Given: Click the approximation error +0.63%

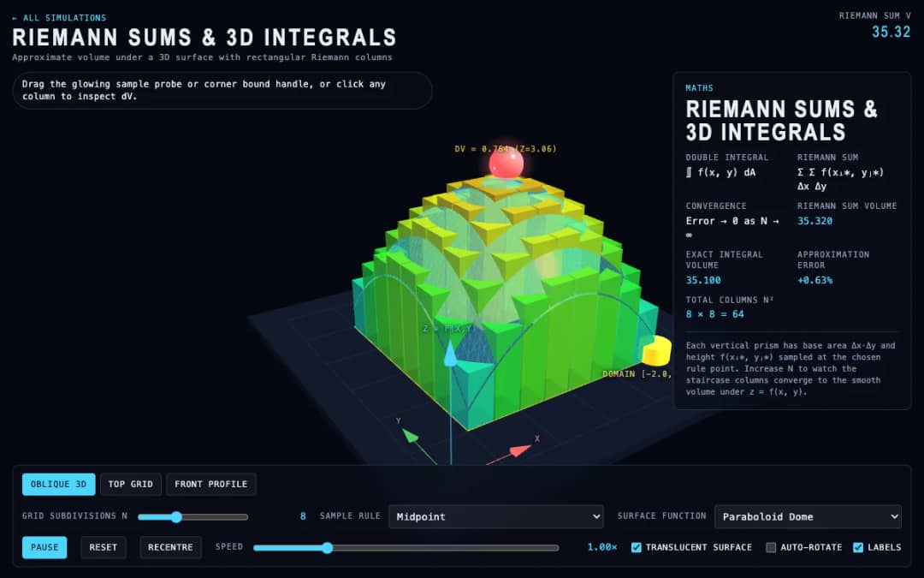Looking at the screenshot, I should (x=815, y=280).
